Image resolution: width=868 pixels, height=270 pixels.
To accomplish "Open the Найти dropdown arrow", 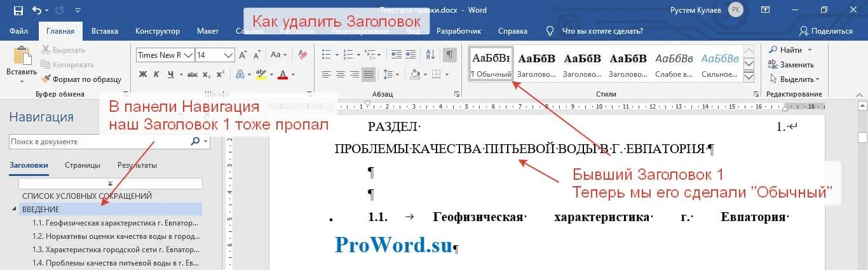I will (810, 50).
